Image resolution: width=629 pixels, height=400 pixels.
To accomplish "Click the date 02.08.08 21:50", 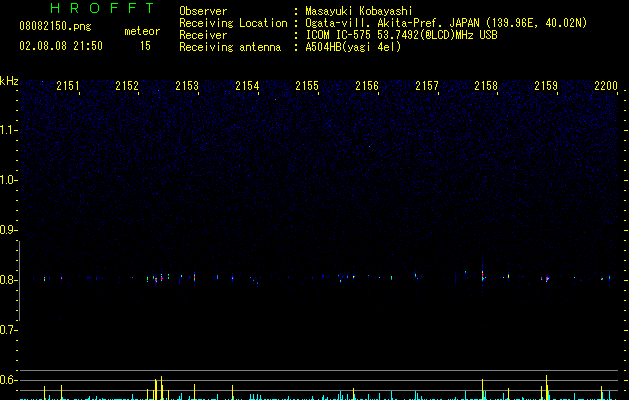I will [x=61, y=46].
